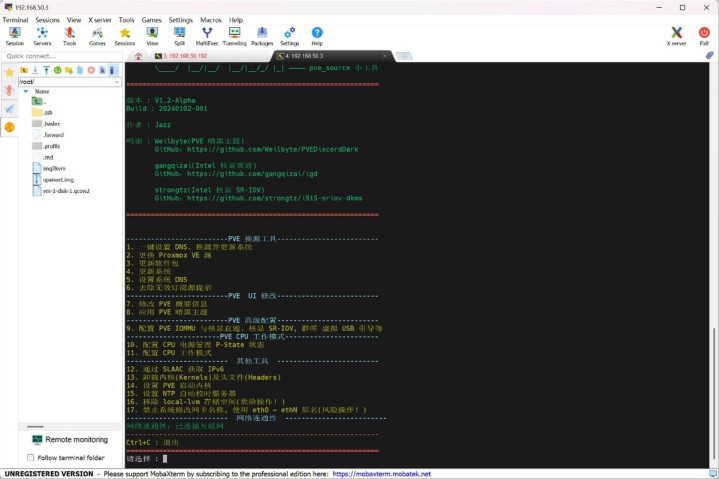Click Remote monitoring button
This screenshot has height=479, width=719.
point(70,439)
